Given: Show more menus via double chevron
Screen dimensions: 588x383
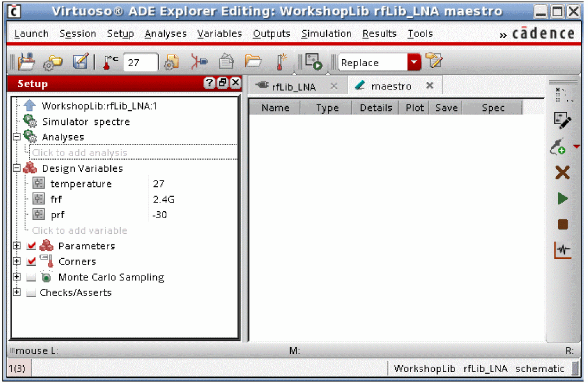Looking at the screenshot, I should 503,35.
